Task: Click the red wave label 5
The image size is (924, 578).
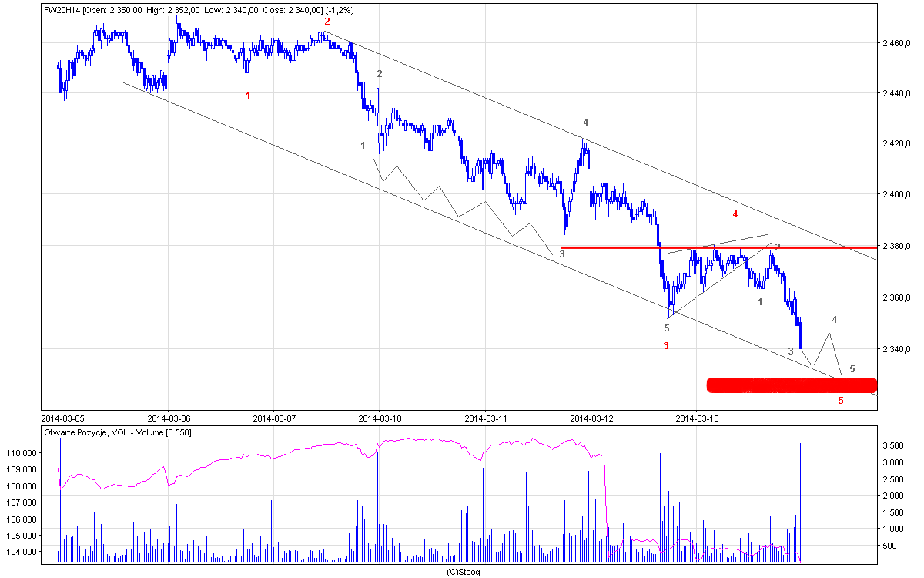Action: 841,401
